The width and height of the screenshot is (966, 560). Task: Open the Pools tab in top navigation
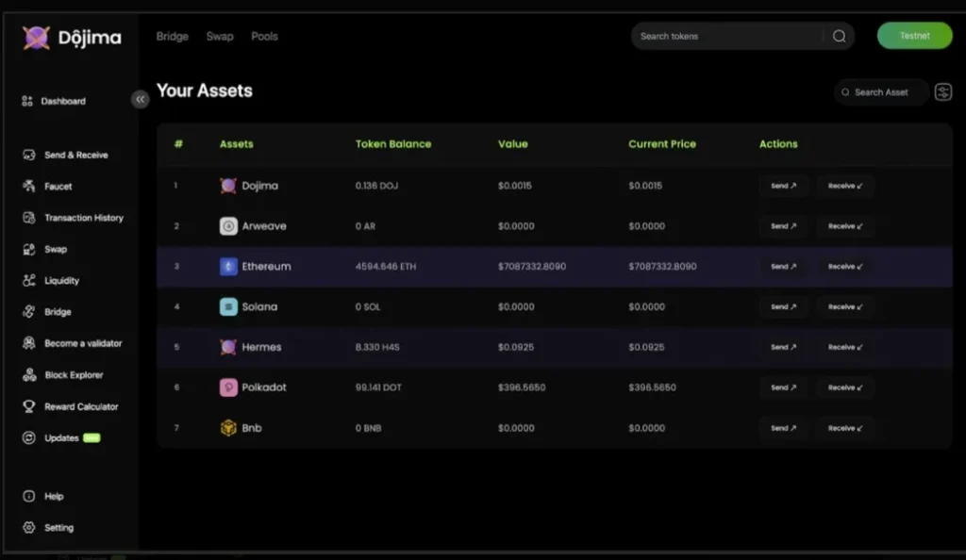click(264, 37)
